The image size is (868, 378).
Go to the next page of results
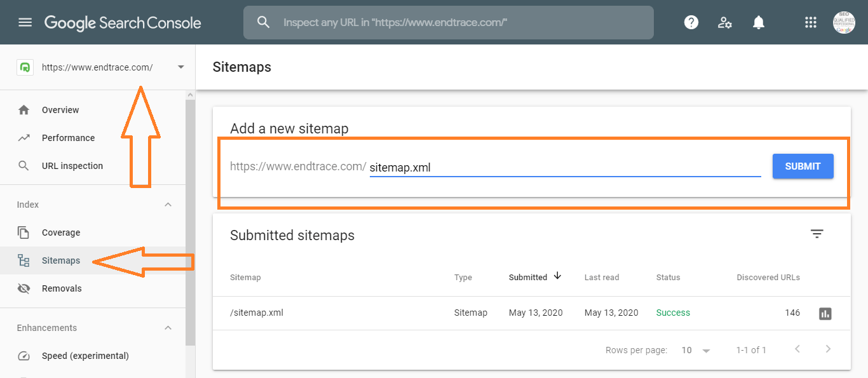(828, 349)
